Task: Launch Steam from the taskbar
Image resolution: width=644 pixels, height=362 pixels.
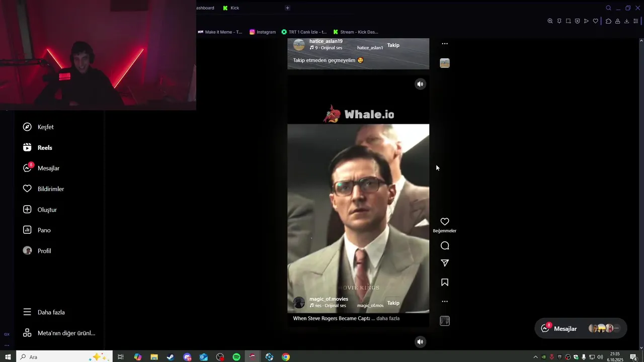Action: click(171, 357)
